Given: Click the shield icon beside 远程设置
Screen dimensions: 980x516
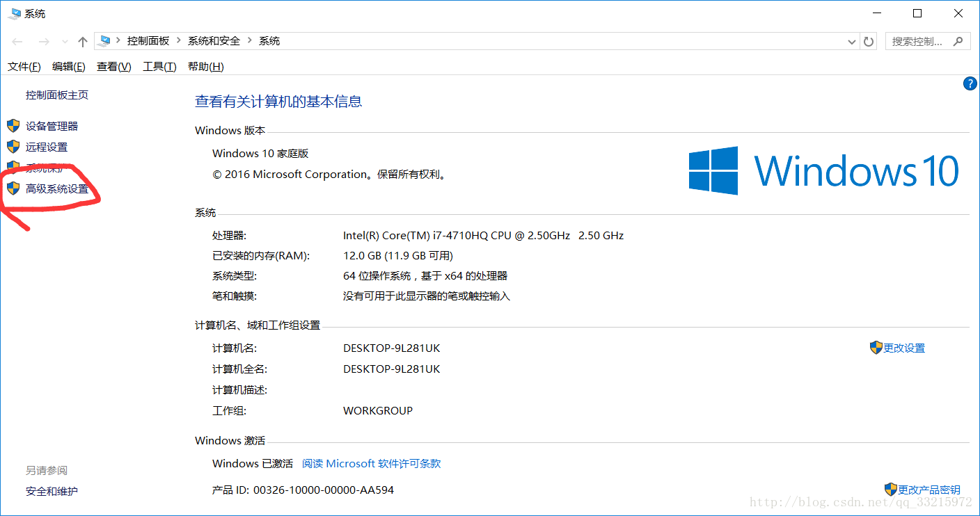Looking at the screenshot, I should (13, 147).
